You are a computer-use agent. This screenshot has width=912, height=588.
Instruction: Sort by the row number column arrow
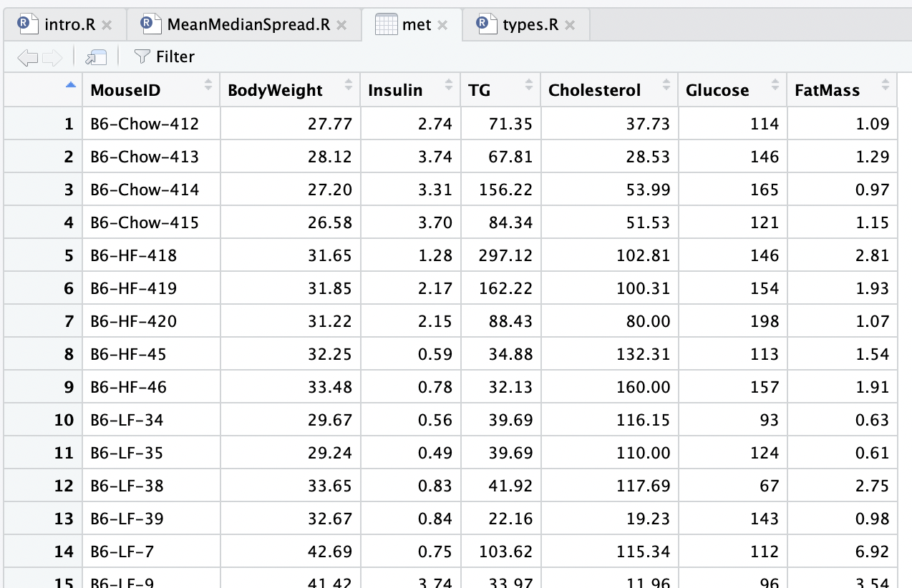click(70, 85)
